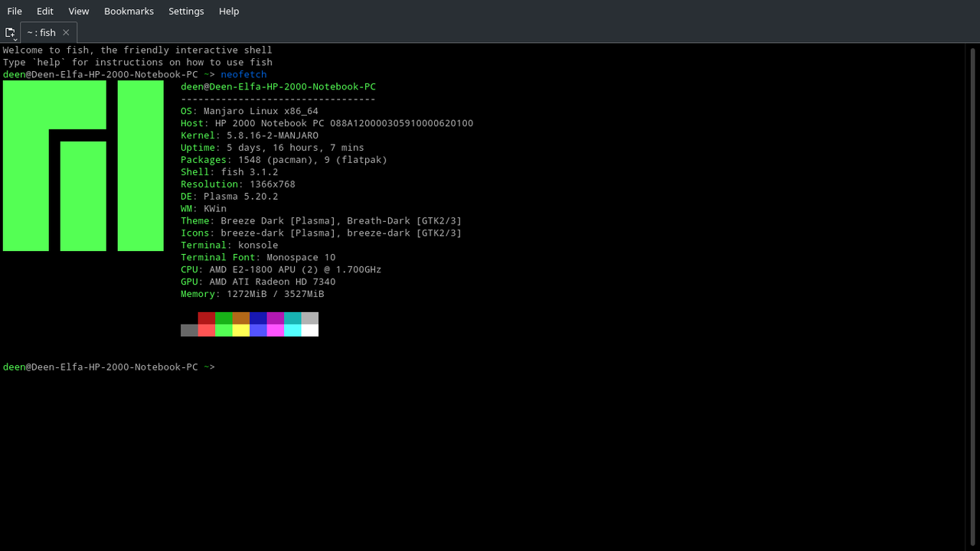Click the "Host: HP 2000 Notebook PC" line
The image size is (980, 551).
tap(327, 123)
